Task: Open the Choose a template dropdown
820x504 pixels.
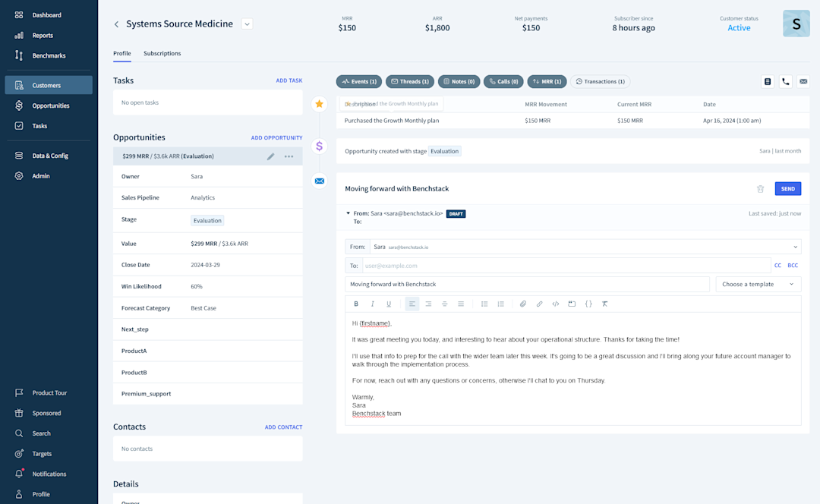Action: (x=758, y=285)
